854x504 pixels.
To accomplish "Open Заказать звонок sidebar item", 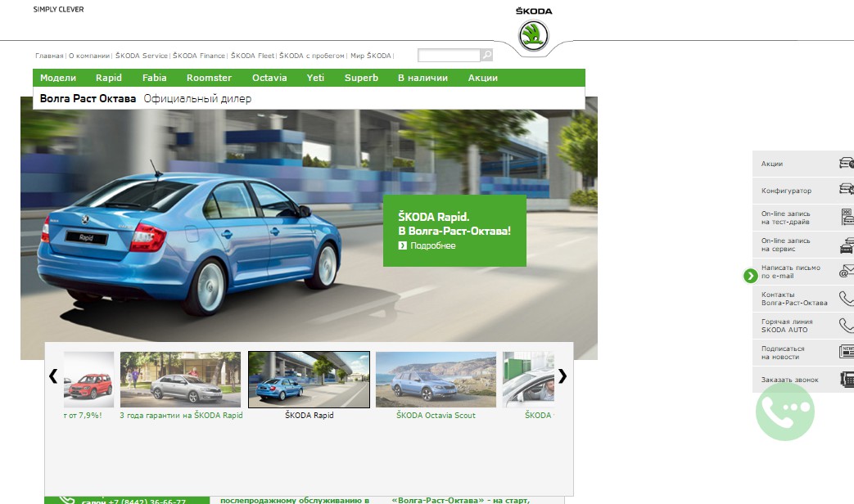I will [x=802, y=380].
